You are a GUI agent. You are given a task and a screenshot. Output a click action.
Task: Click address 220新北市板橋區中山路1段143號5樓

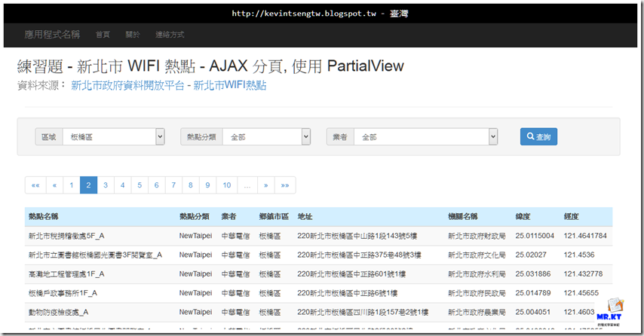[357, 236]
